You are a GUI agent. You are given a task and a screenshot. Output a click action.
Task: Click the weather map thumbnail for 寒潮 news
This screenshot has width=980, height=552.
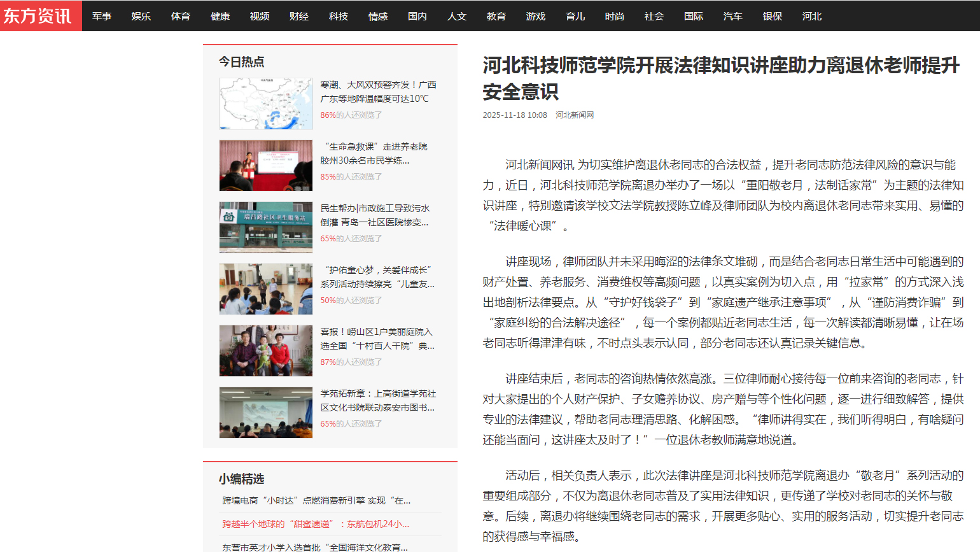(266, 104)
